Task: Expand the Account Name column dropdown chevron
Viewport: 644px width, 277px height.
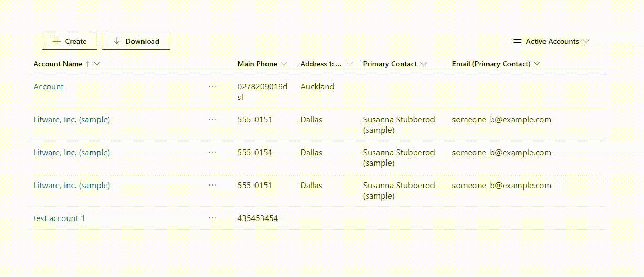Action: [x=97, y=64]
